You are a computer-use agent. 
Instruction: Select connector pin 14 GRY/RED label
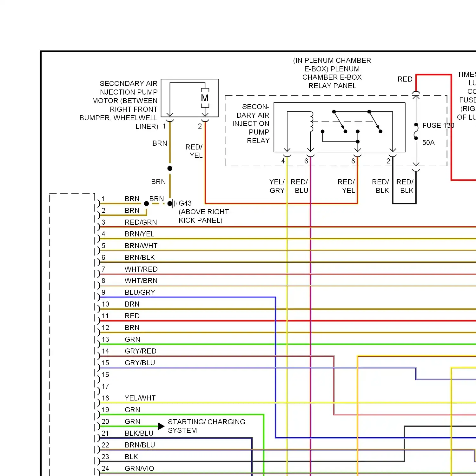(x=140, y=351)
